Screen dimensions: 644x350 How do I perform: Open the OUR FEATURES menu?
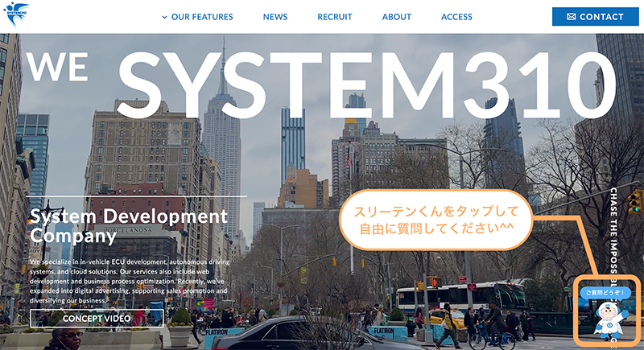pyautogui.click(x=202, y=17)
